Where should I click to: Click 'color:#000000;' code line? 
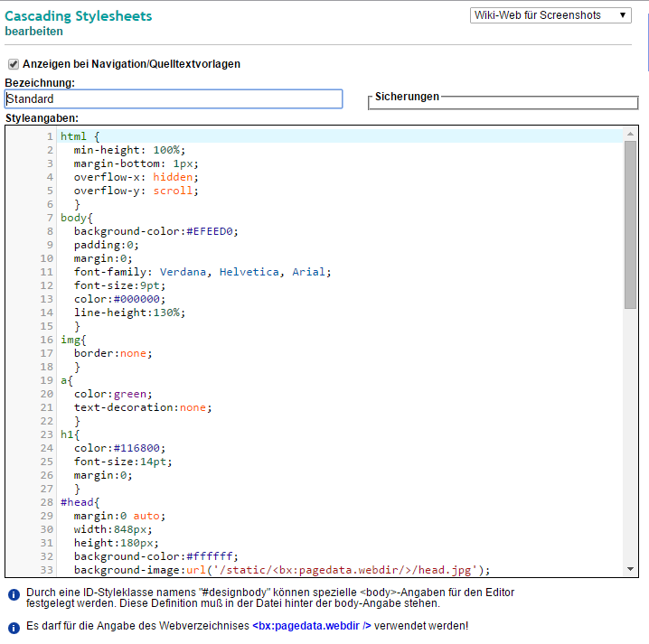[119, 299]
